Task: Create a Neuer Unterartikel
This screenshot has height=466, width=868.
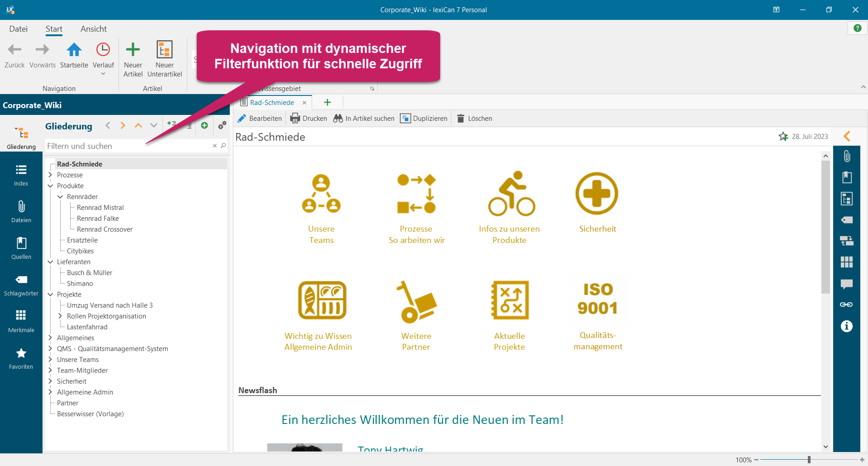Action: 165,59
